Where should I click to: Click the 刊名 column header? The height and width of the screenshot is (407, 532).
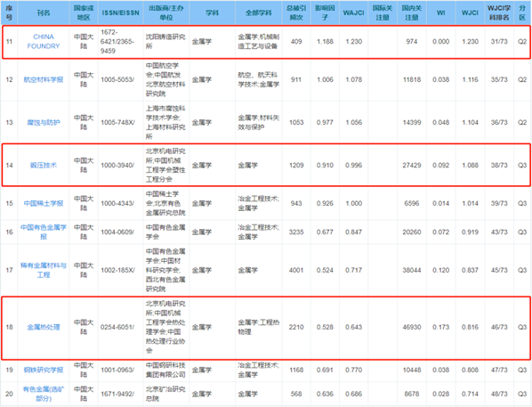pyautogui.click(x=44, y=12)
